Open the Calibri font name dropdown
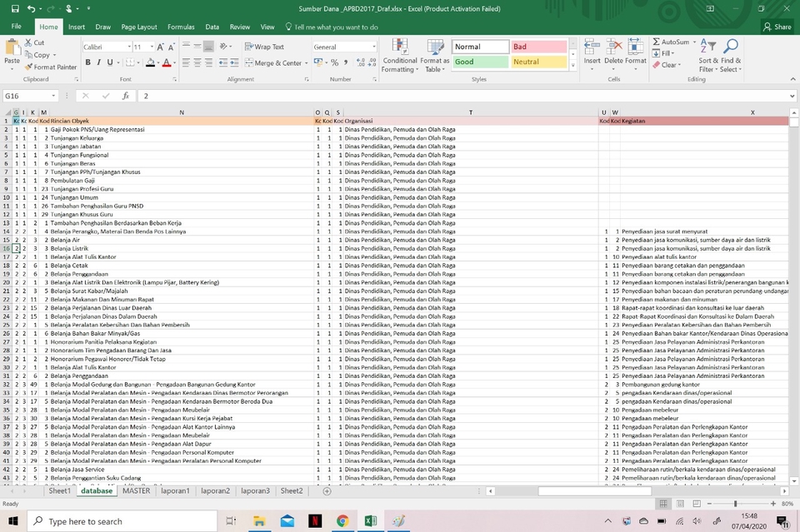Screen dimensions: 800x532 click(x=129, y=47)
